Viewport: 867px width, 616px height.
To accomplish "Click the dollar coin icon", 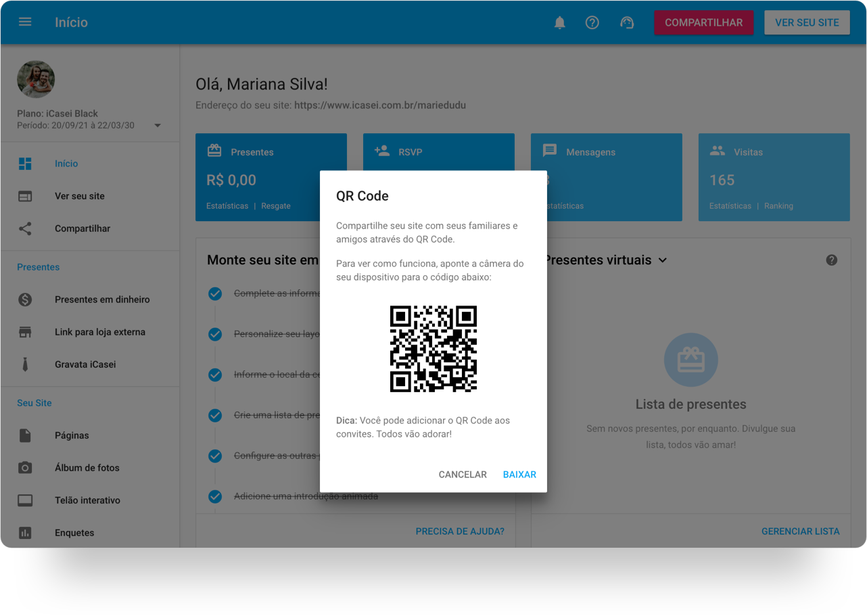I will (25, 300).
